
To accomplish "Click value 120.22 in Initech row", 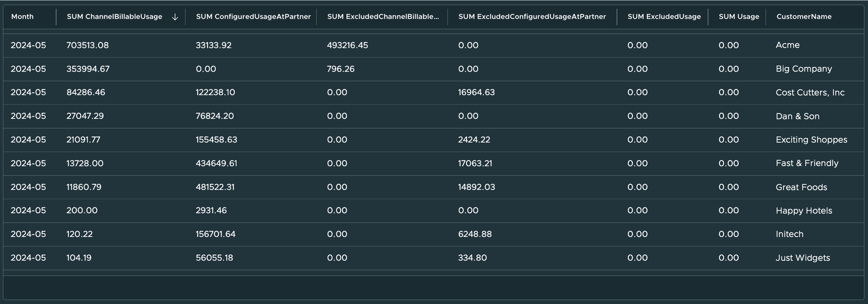I will coord(80,234).
